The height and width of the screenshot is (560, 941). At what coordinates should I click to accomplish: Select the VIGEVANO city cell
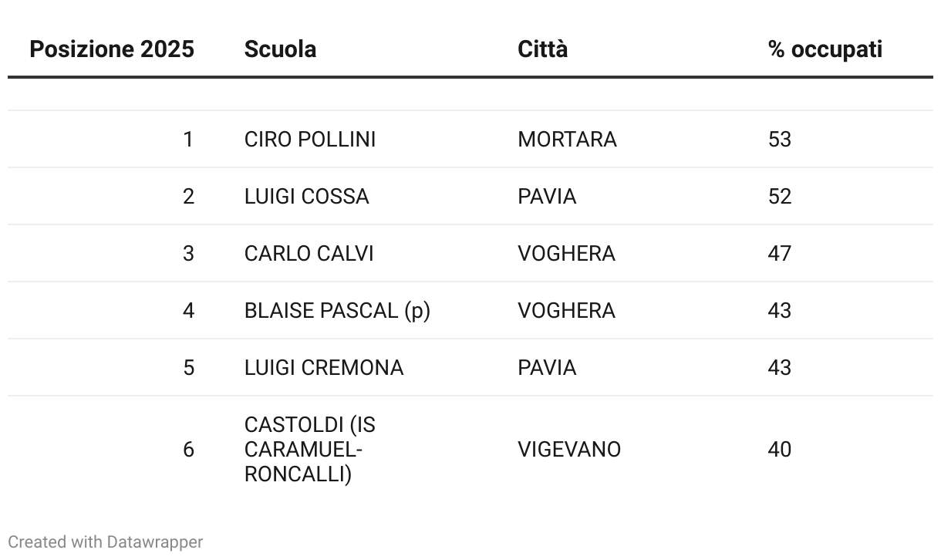point(569,450)
